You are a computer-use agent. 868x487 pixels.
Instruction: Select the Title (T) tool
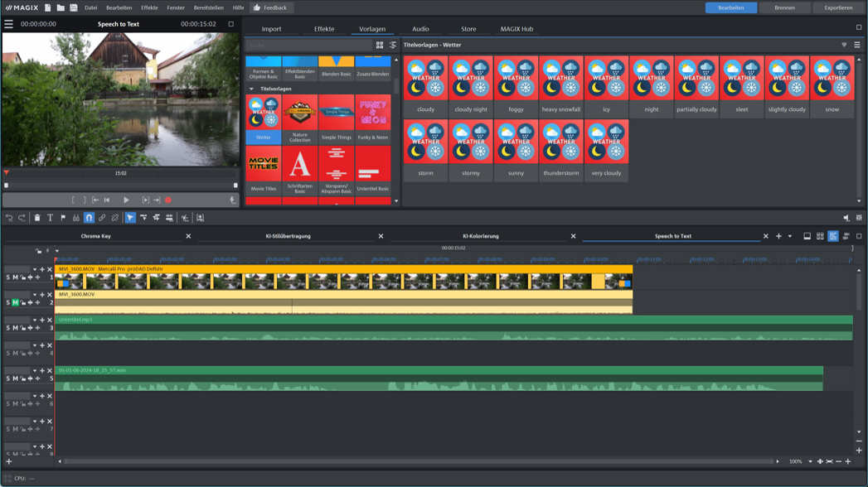pyautogui.click(x=50, y=218)
